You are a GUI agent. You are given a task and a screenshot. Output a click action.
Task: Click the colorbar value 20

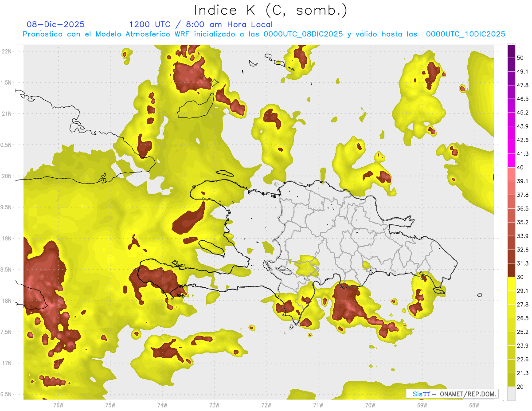[521, 387]
